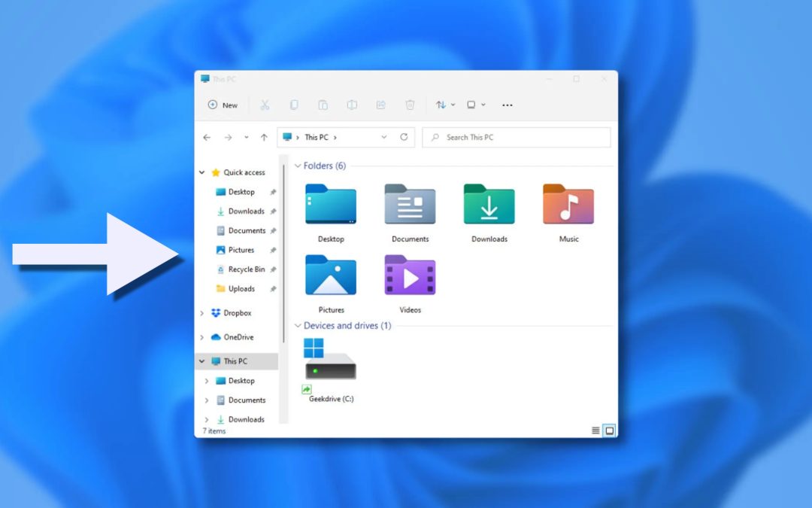Click the Copy icon in toolbar
Image resolution: width=812 pixels, height=508 pixels.
point(294,105)
